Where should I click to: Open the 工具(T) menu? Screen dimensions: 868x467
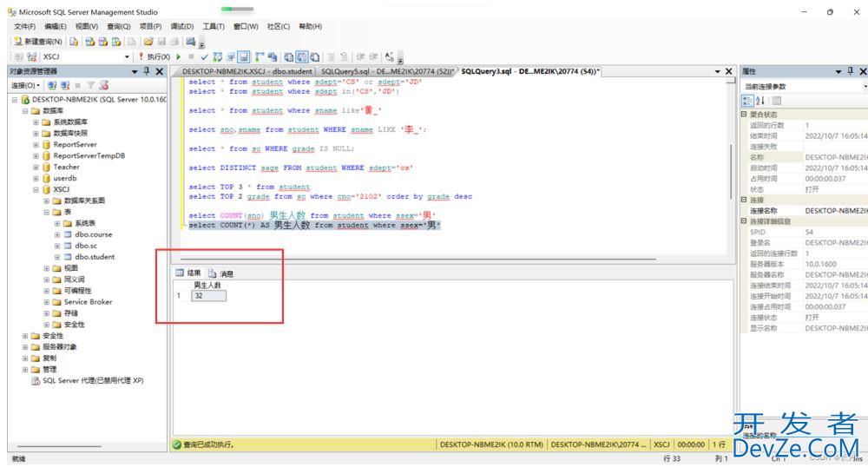pyautogui.click(x=214, y=27)
